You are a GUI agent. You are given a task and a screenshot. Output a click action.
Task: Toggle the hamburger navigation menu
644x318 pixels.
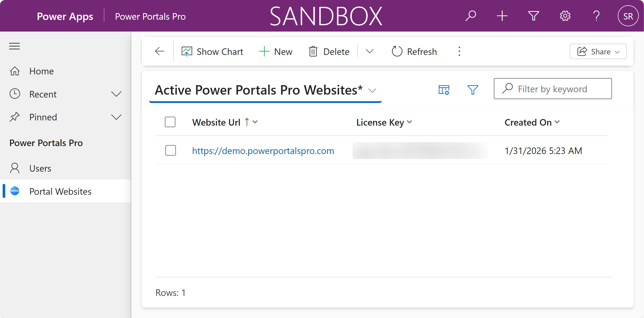click(x=14, y=46)
